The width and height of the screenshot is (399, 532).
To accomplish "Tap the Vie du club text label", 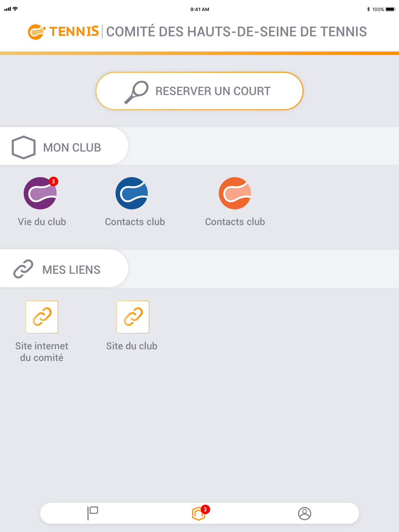I will tap(42, 222).
